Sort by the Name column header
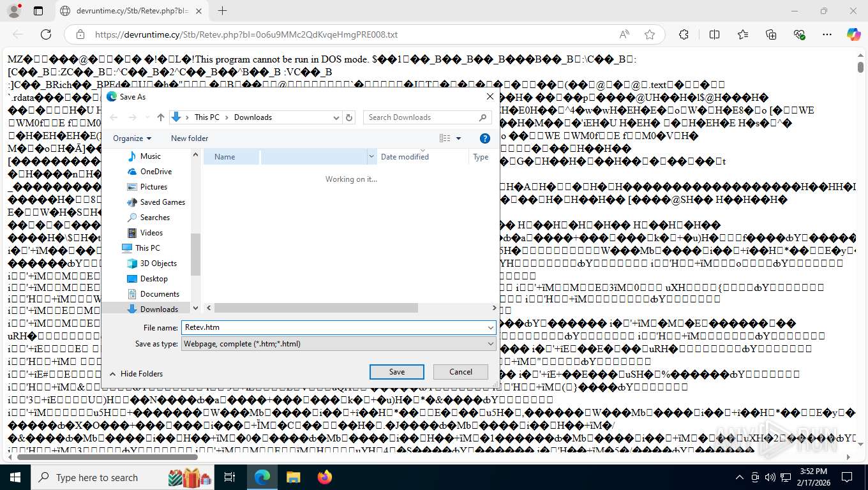This screenshot has height=490, width=868. (225, 156)
